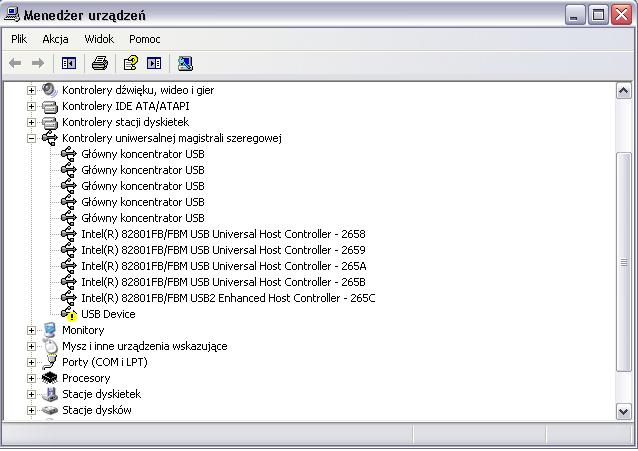638x451 pixels.
Task: Click the Stacje dyskietek floppy icon
Action: [50, 394]
